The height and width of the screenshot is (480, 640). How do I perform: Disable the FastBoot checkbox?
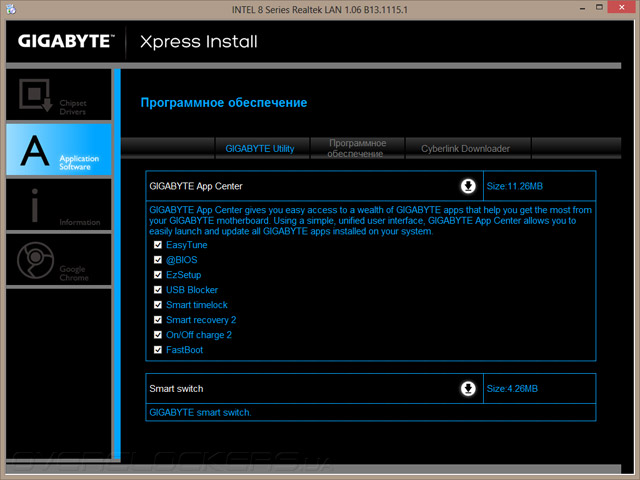(158, 350)
